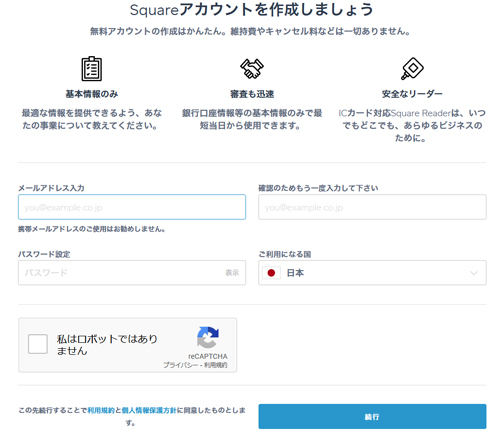Viewport: 500px width, 439px height.
Task: Focus the メールアドレス入力 email field
Action: click(132, 207)
